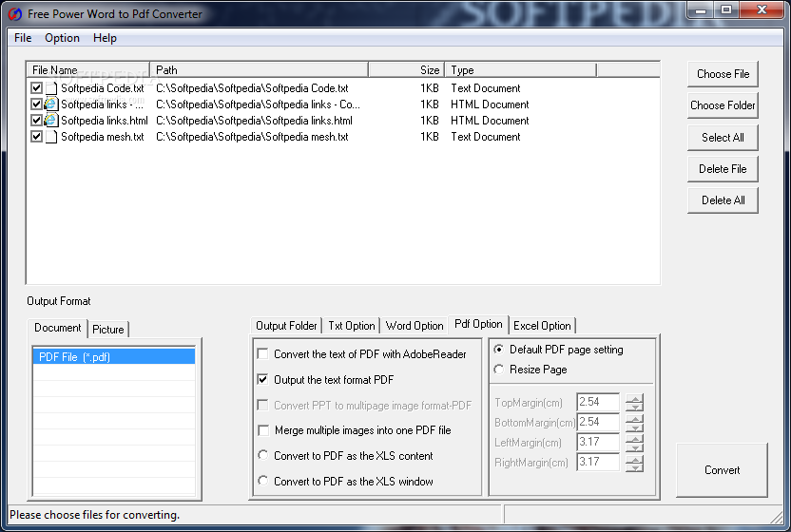The height and width of the screenshot is (532, 791).
Task: Click the BottomMargin(cm) value field
Action: click(598, 423)
